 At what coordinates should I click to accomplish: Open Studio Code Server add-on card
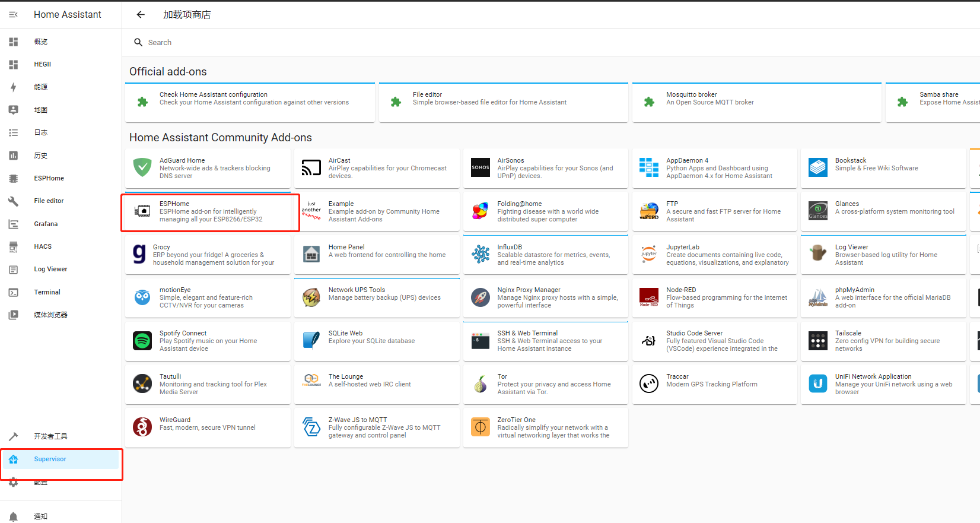(x=714, y=341)
